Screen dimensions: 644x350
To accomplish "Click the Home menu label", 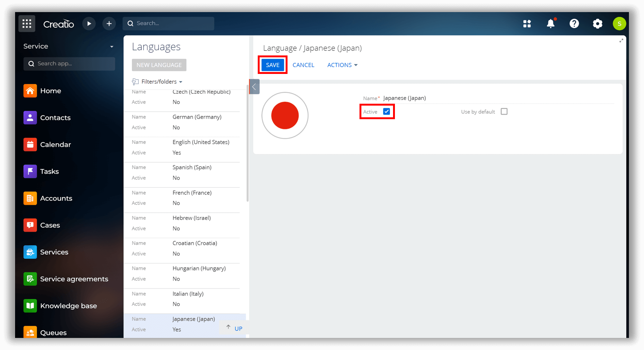I will point(50,91).
